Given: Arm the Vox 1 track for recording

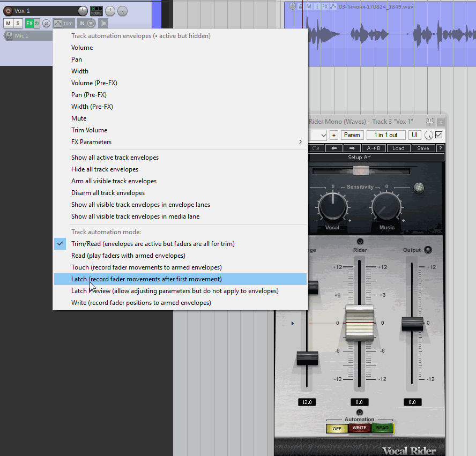Looking at the screenshot, I should pos(8,11).
